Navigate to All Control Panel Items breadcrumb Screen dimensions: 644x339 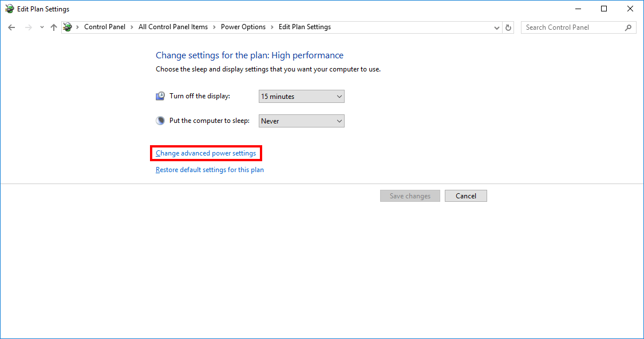click(x=173, y=27)
